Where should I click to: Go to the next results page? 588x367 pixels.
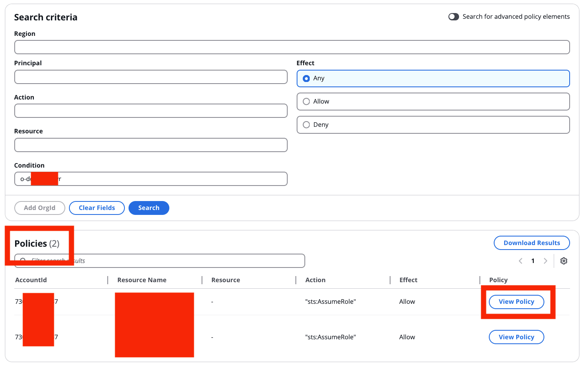coord(546,261)
